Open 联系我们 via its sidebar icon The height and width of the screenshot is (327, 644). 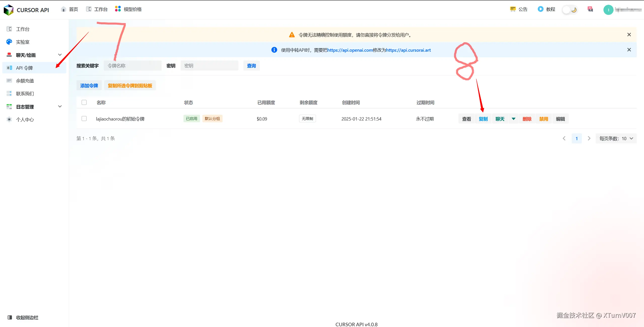coord(9,93)
